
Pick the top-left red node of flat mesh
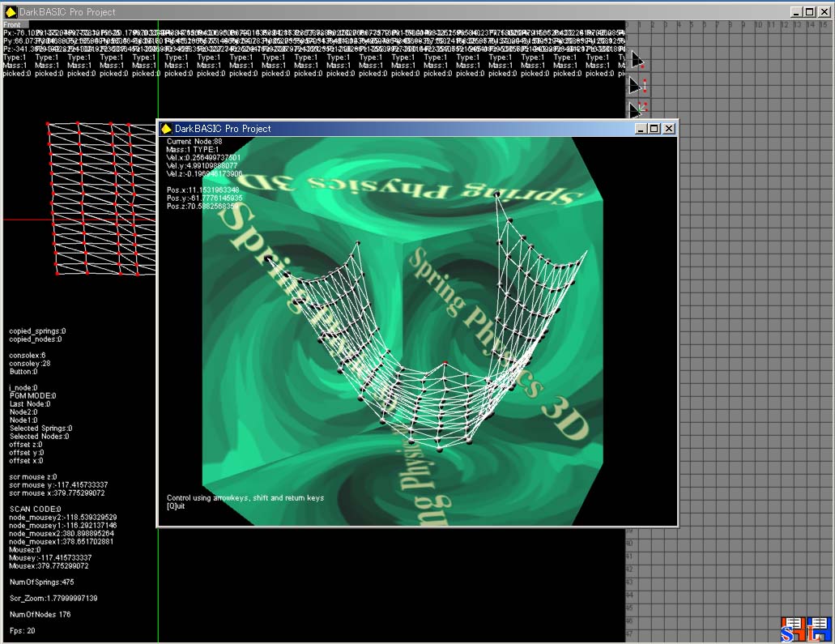coord(48,124)
